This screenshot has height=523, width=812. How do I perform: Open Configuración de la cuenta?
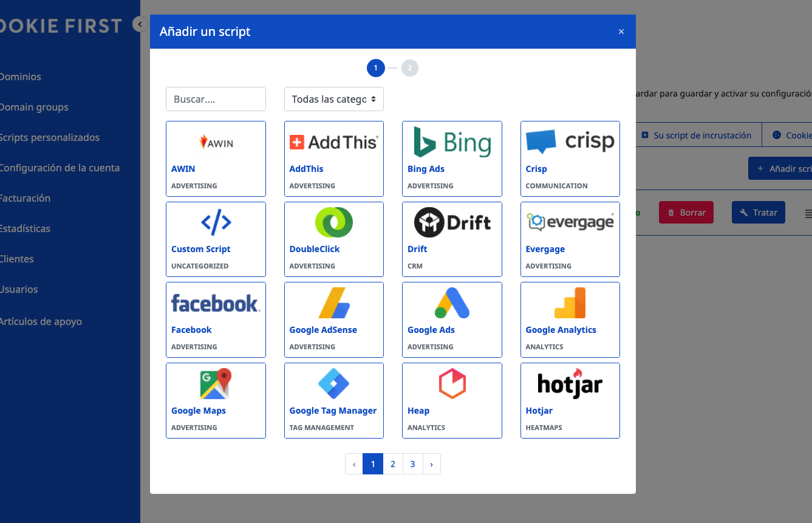[x=60, y=168]
